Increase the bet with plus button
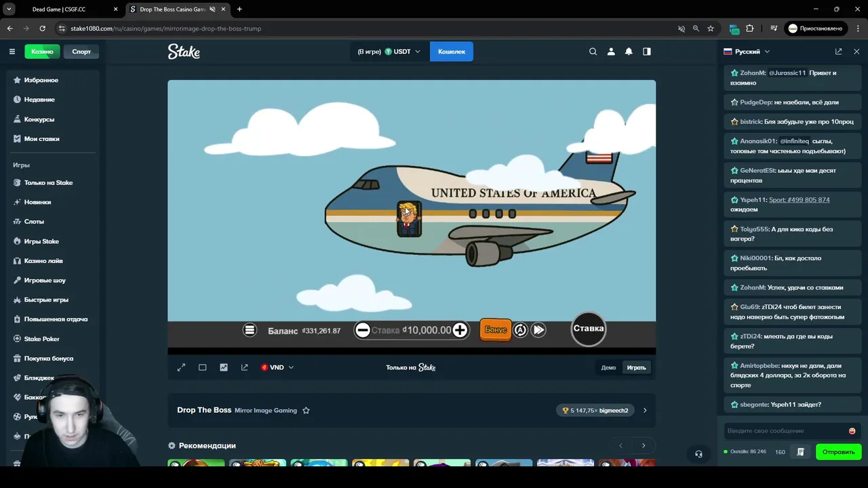Viewport: 868px width, 488px height. coord(460,330)
